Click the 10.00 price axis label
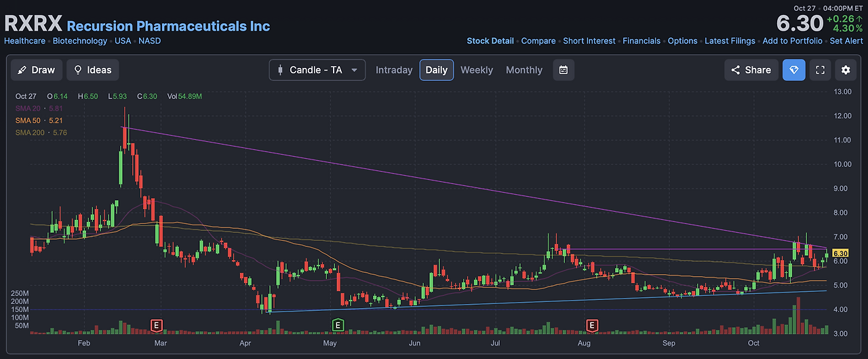Screen dimensions: 868x359 point(844,164)
